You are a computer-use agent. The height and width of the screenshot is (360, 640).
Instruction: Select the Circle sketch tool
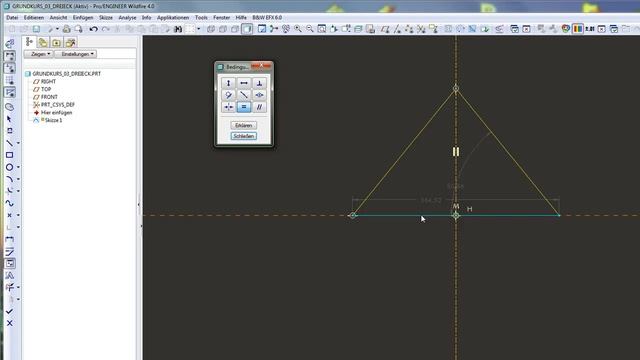coord(9,167)
